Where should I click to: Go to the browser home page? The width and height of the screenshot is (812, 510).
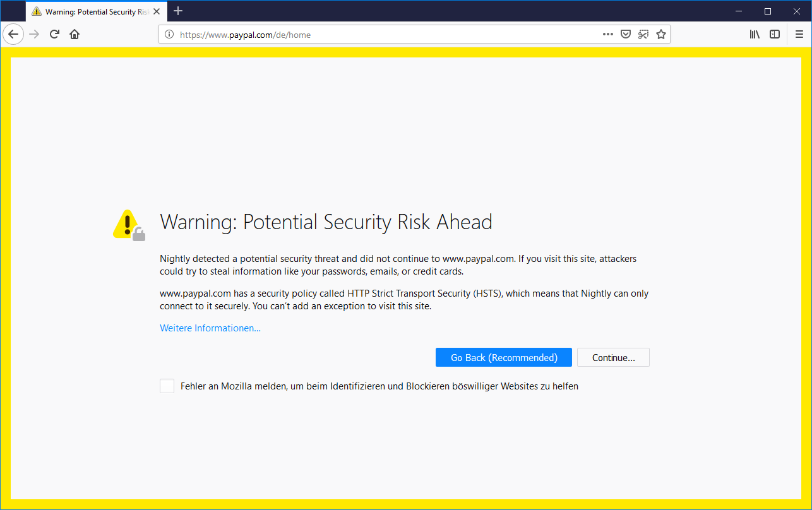(75, 34)
